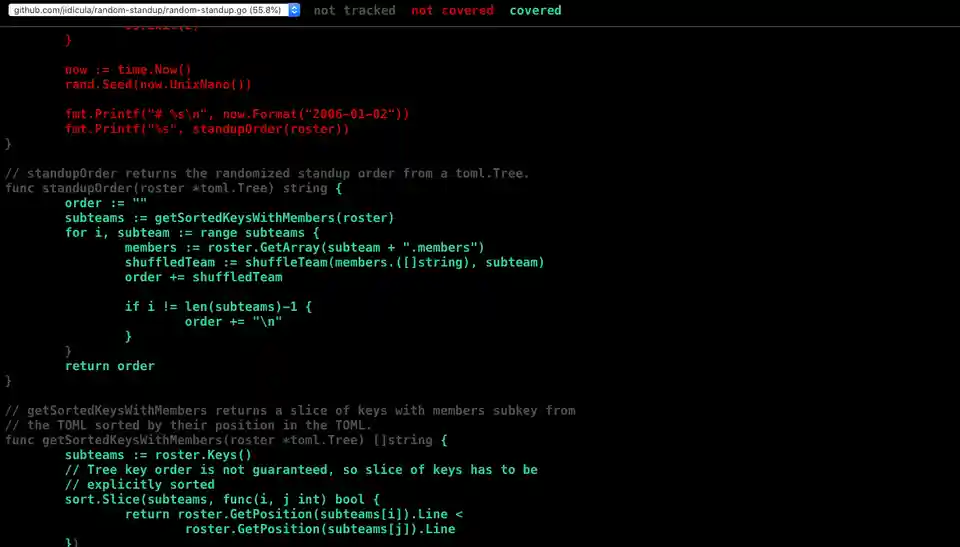Click the line 'rand.Seed(now.UnixNano())'
Viewport: 960px width, 547px height.
tap(158, 85)
